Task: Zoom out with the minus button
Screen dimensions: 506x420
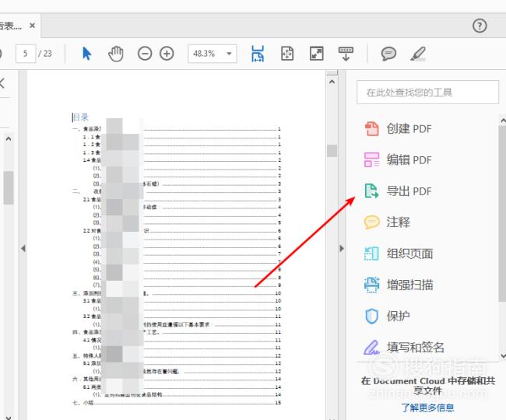Action: pyautogui.click(x=145, y=54)
